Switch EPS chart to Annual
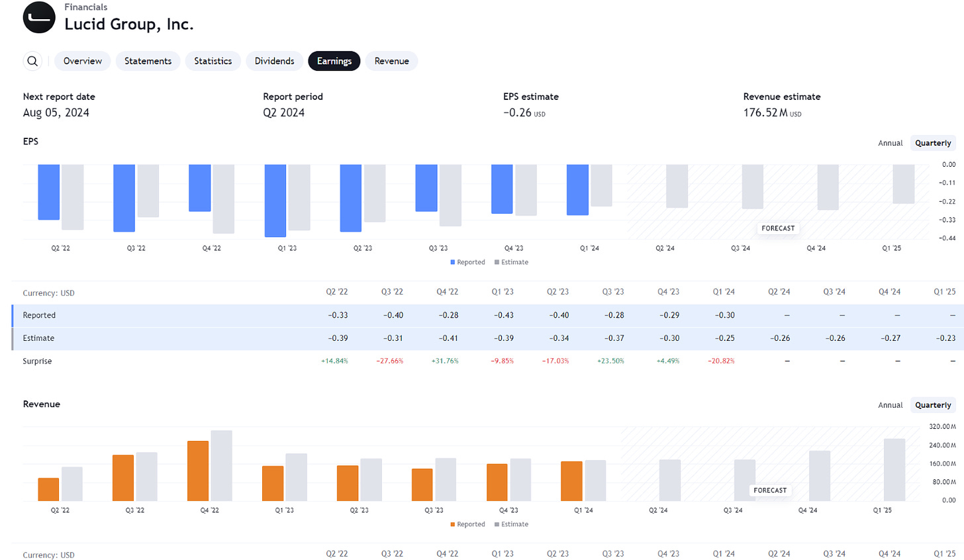This screenshot has height=560, width=964. coord(891,143)
